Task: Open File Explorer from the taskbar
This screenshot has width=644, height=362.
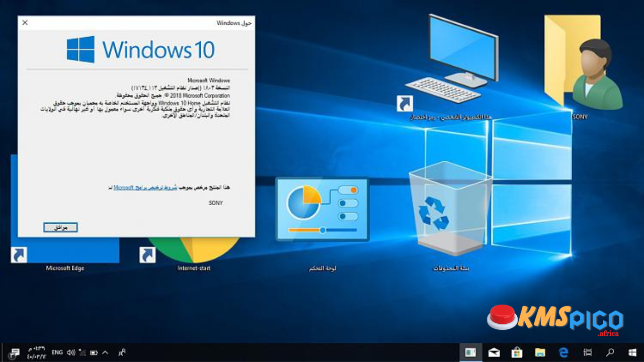Action: pos(540,352)
